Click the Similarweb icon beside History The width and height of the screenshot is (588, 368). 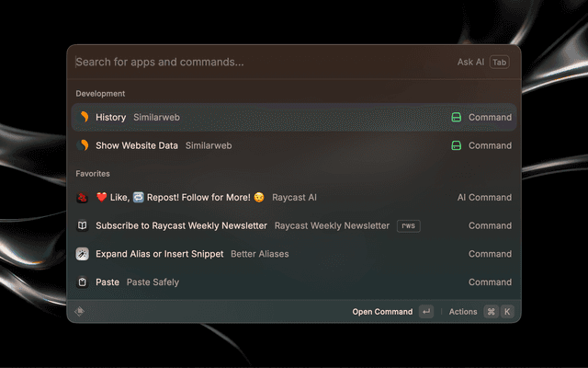83,117
